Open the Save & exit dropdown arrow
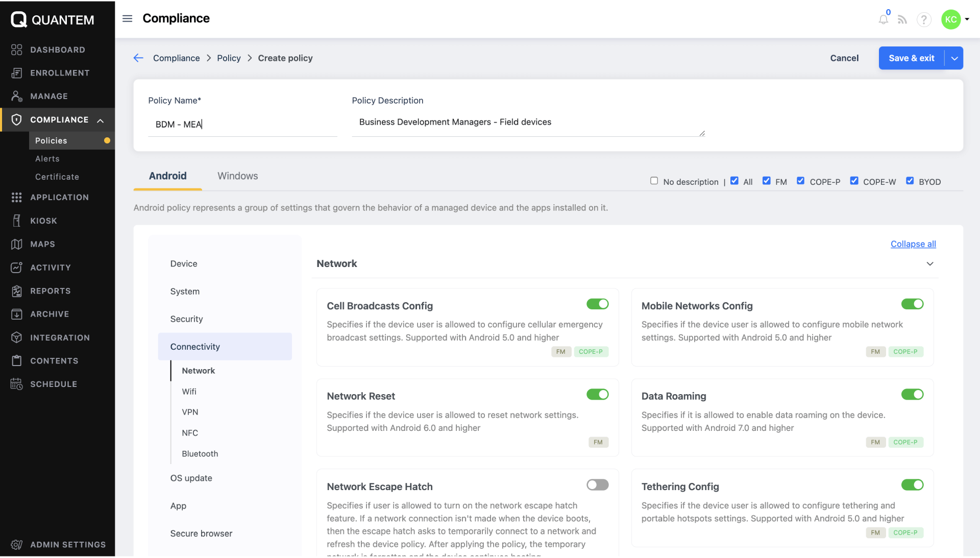The height and width of the screenshot is (558, 980). point(954,58)
